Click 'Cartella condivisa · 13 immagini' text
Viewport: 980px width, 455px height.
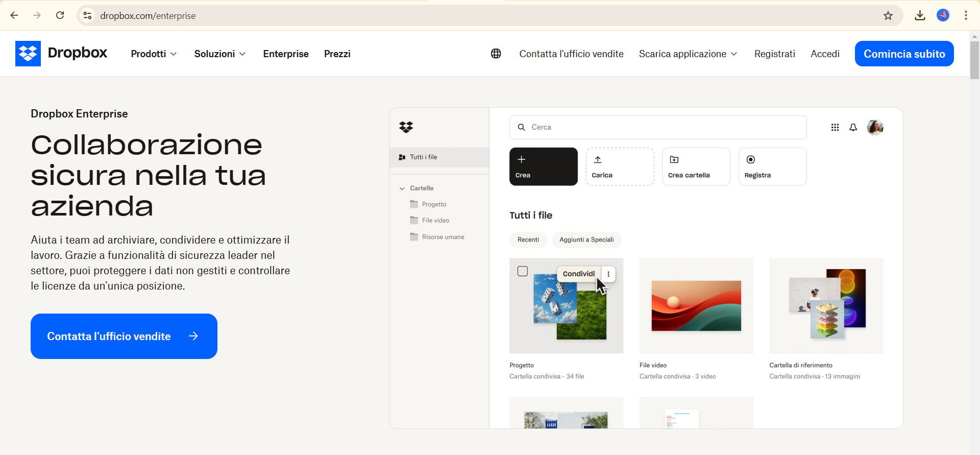pos(815,376)
